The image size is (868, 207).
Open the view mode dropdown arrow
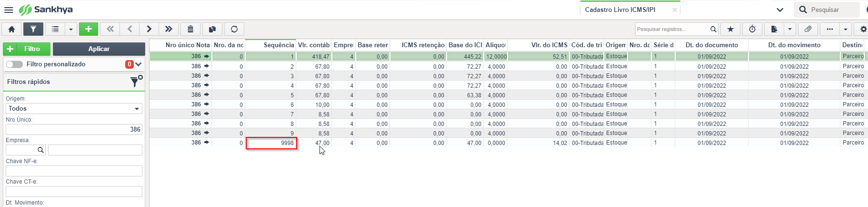coord(71,29)
